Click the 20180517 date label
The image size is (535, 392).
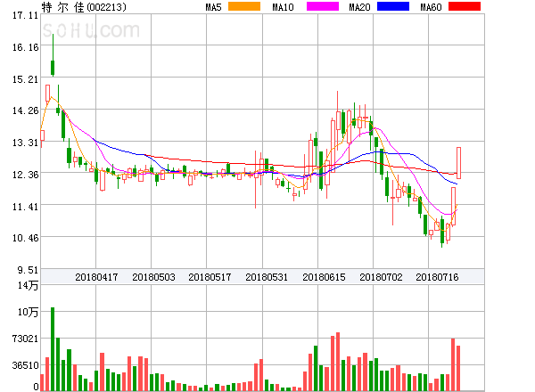coord(210,277)
